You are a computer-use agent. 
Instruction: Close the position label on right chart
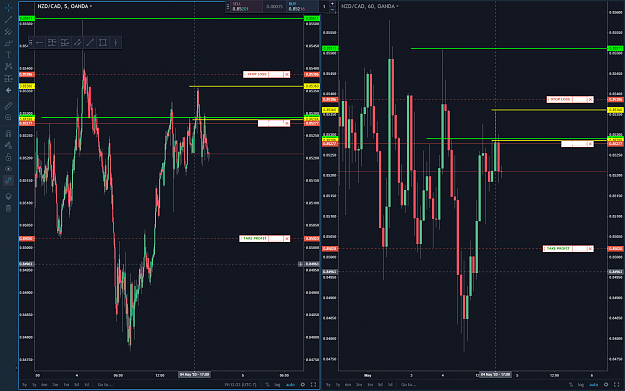pos(590,143)
